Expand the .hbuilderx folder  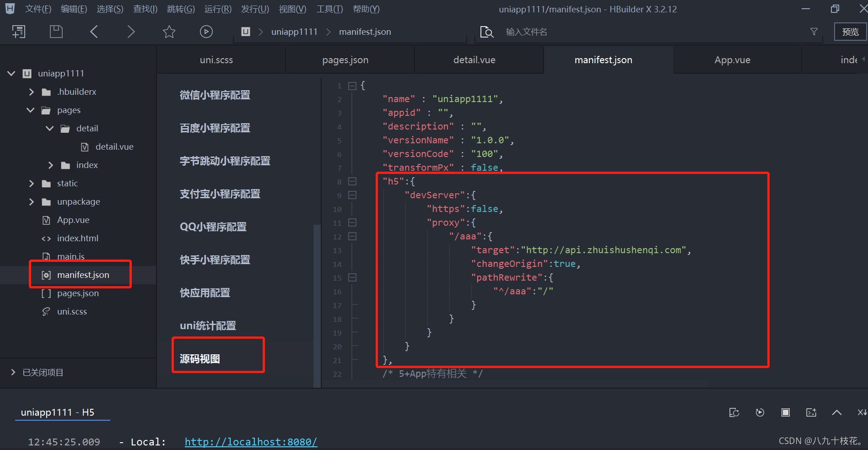coord(31,92)
